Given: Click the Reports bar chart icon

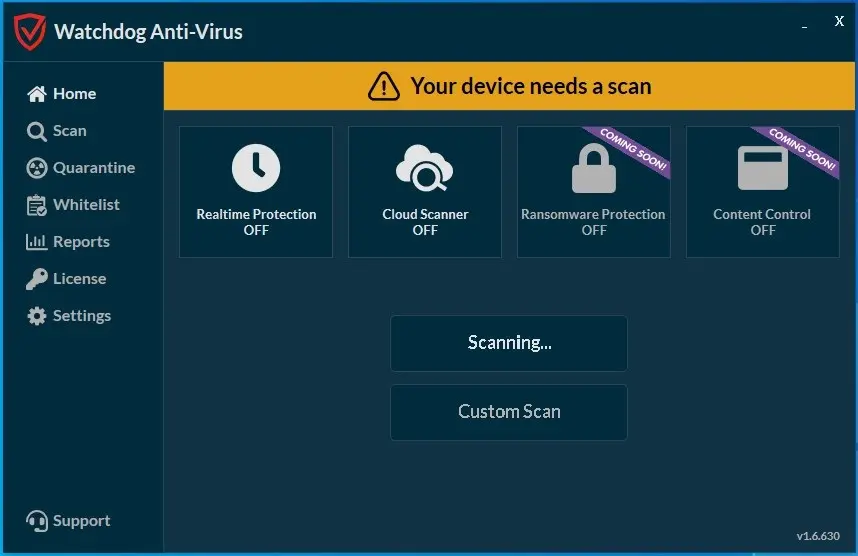Looking at the screenshot, I should (x=37, y=242).
